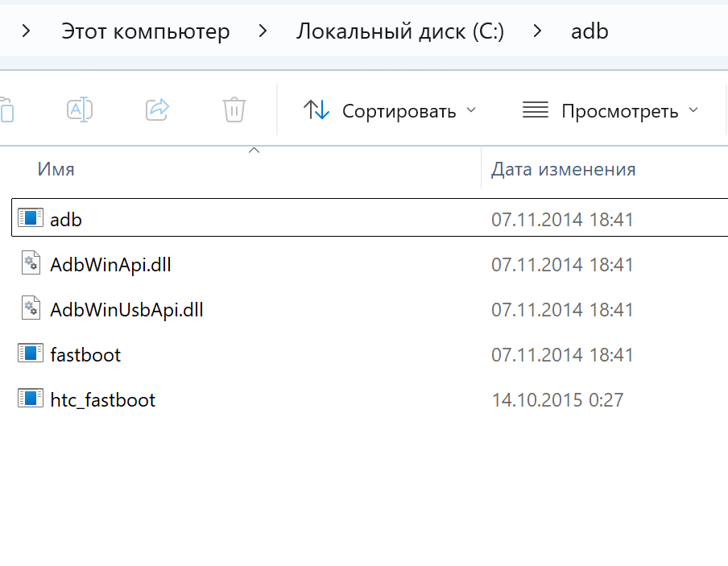Image resolution: width=728 pixels, height=566 pixels.
Task: Click the AdbWinUsbApi.dll gear file icon
Action: pyautogui.click(x=31, y=308)
